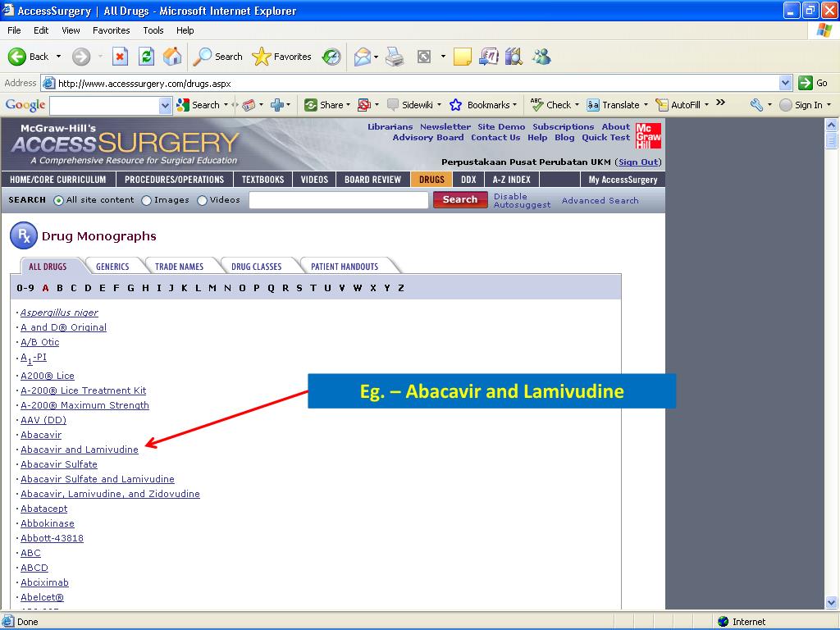This screenshot has width=840, height=630.
Task: Click the Research books icon
Action: tap(514, 57)
